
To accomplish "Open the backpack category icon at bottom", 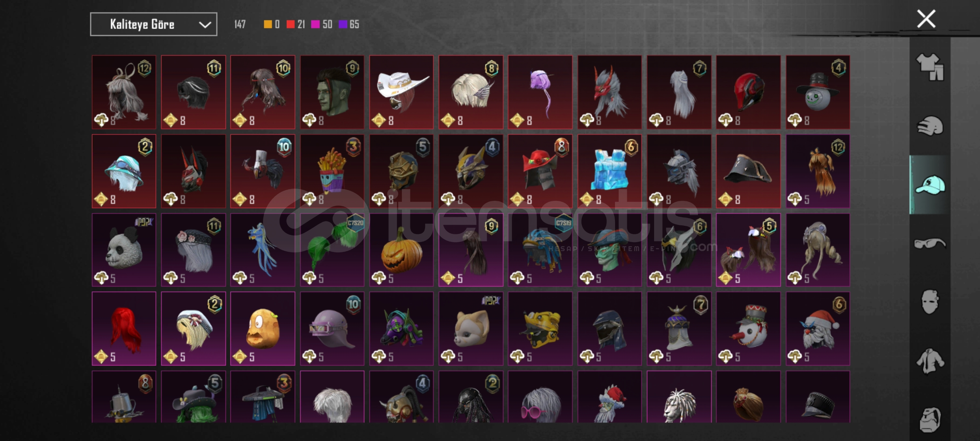I will tap(930, 419).
